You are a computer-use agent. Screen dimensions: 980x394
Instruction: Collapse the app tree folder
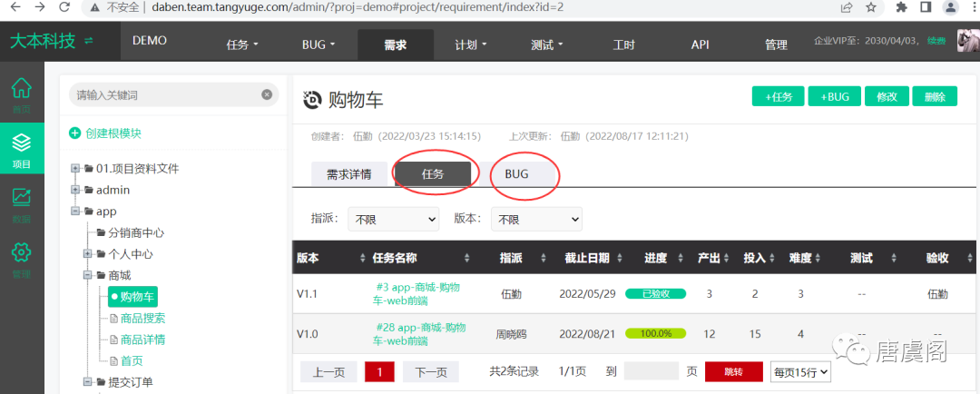75,211
